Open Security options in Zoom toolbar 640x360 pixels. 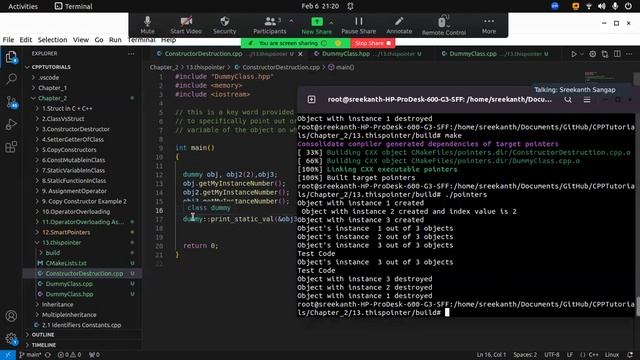coord(224,25)
